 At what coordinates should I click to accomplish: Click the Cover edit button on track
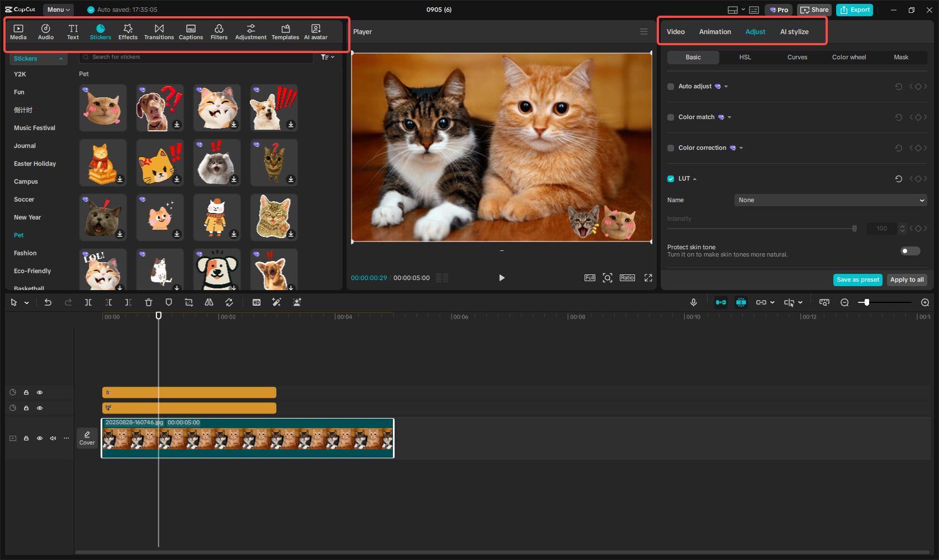pyautogui.click(x=87, y=438)
